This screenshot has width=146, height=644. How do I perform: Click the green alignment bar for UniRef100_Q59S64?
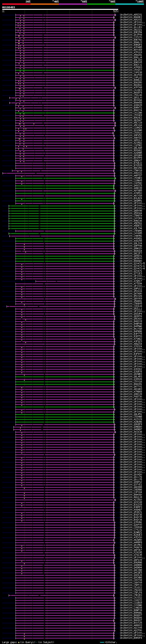(62, 213)
